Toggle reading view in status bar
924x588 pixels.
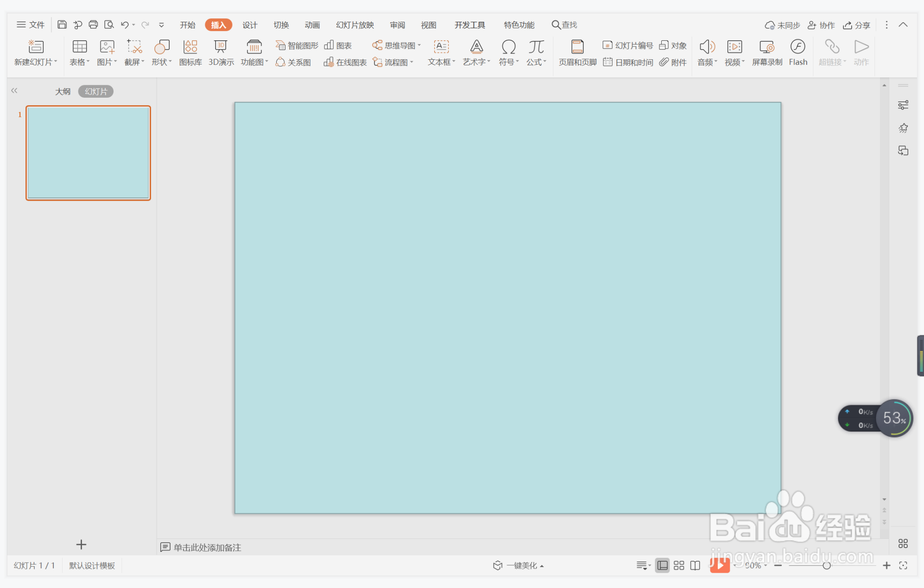point(695,565)
